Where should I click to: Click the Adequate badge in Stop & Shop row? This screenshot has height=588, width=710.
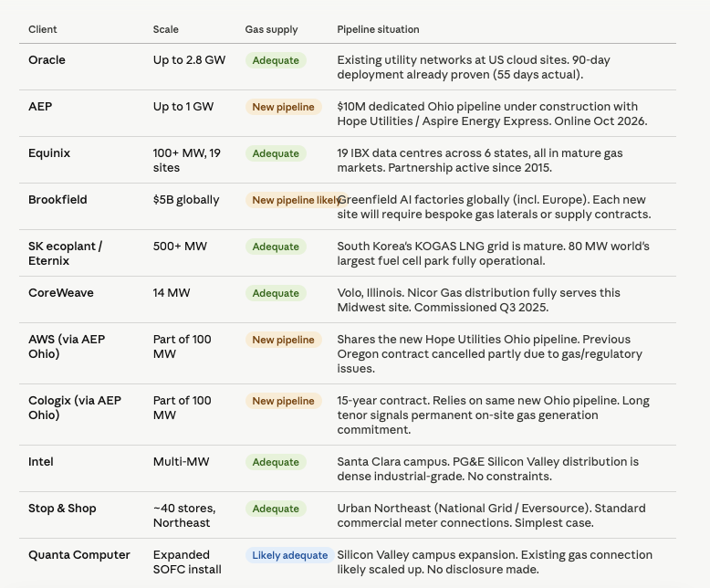276,509
